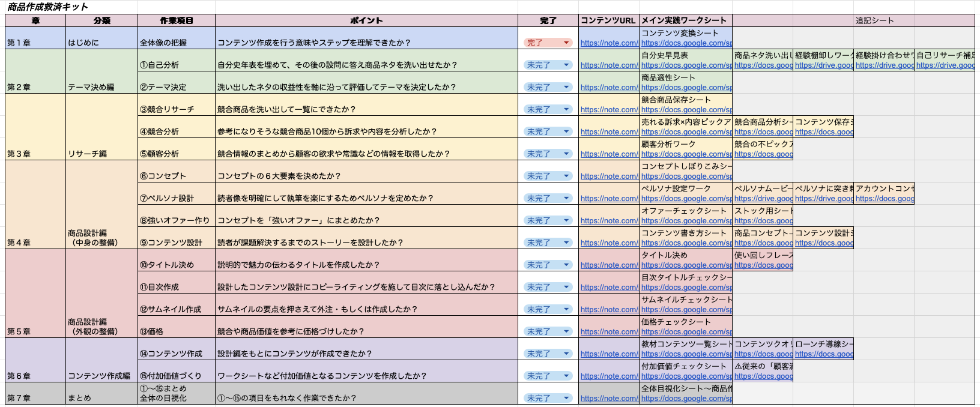This screenshot has width=980, height=407.
Task: Select the 第１章 chapter cell
Action: point(35,38)
